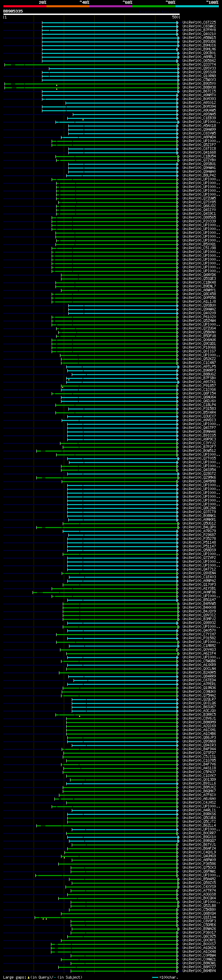Select label UniRef100_C0NW21

tap(199, 959)
